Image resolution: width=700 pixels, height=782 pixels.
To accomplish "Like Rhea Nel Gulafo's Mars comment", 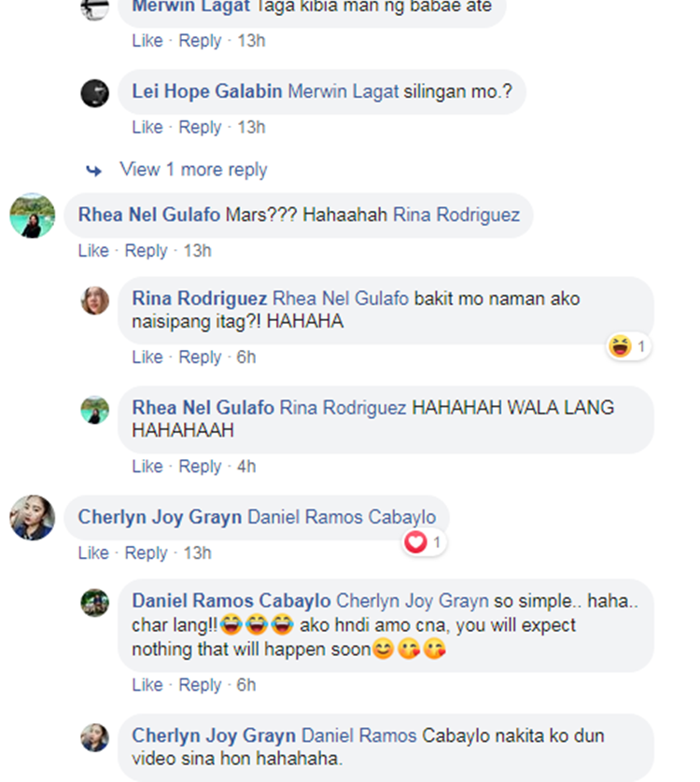I will tap(93, 250).
